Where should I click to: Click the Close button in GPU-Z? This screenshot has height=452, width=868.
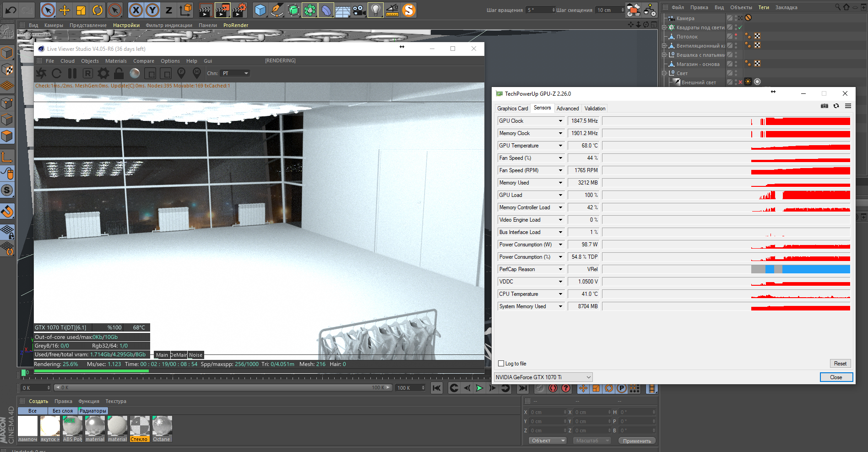click(836, 377)
